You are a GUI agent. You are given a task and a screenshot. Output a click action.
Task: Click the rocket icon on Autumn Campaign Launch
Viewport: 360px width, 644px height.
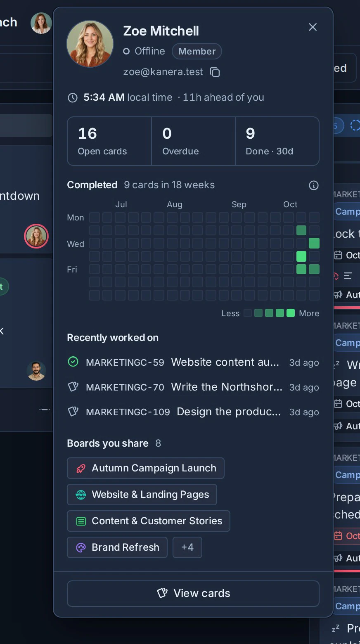81,468
